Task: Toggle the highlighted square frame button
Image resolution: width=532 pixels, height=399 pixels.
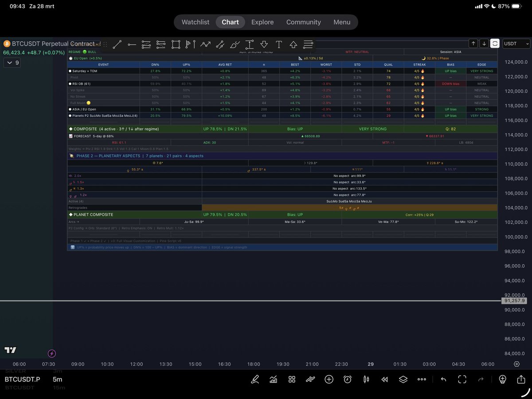Action: coord(495,43)
